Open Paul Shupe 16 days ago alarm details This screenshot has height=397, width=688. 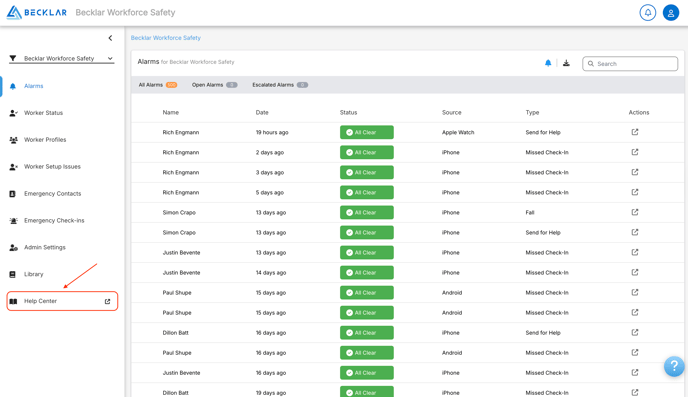click(635, 353)
